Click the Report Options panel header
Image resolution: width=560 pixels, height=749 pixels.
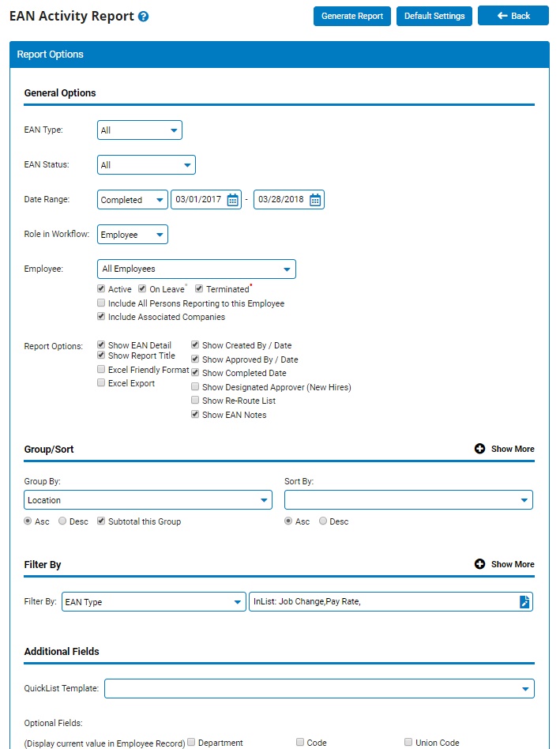(x=280, y=54)
